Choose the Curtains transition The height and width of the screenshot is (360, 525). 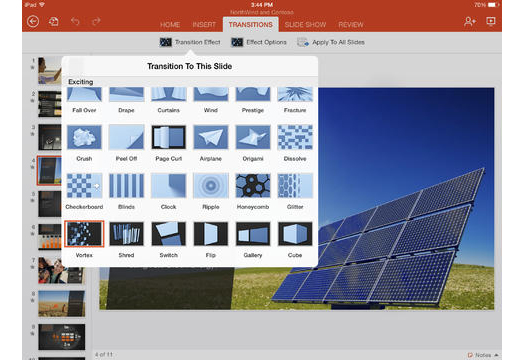click(x=168, y=100)
